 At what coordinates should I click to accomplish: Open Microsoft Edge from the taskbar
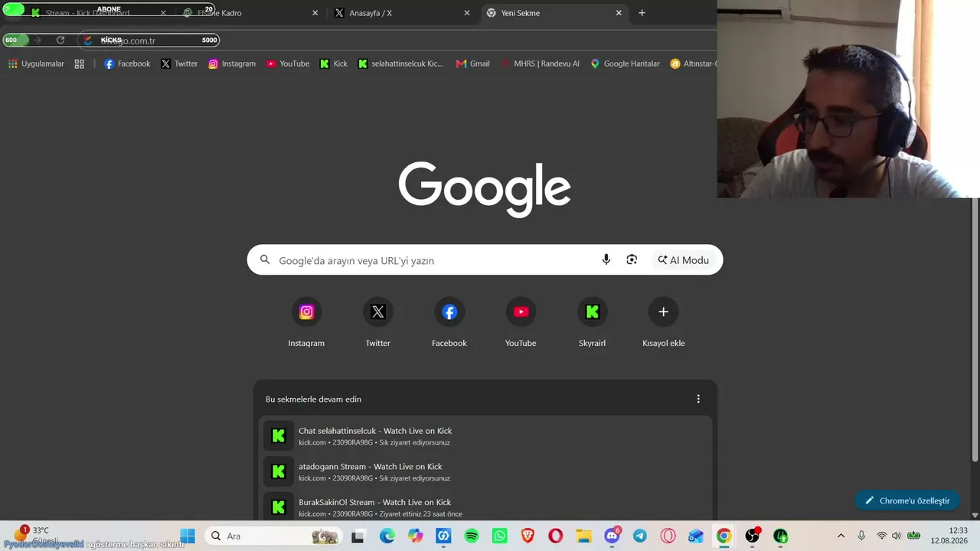coord(387,536)
